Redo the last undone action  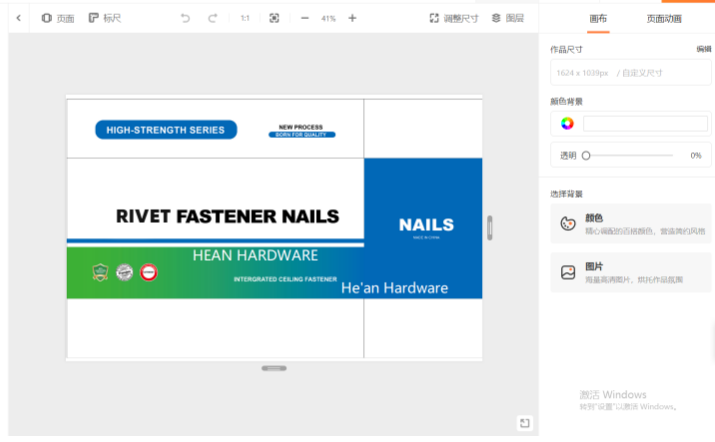click(x=212, y=18)
